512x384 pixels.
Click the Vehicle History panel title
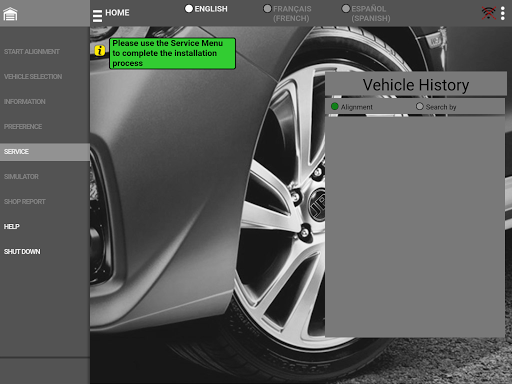pos(416,85)
